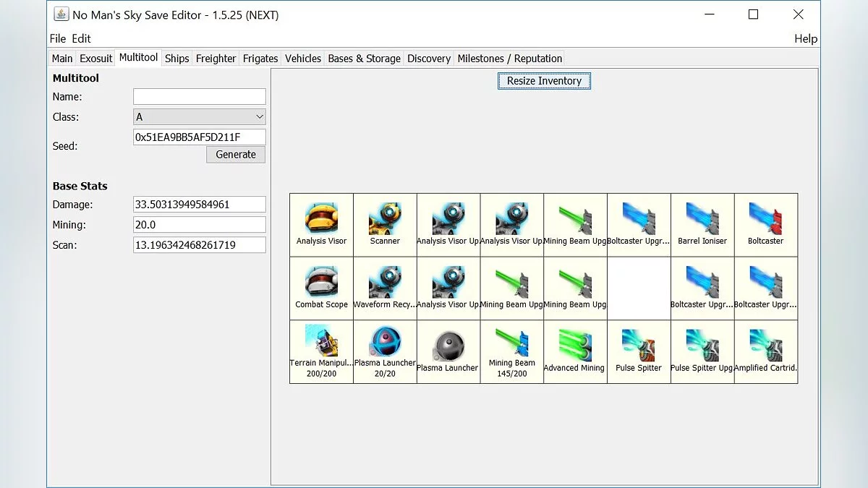Image resolution: width=868 pixels, height=488 pixels.
Task: Open the Help menu
Action: pyautogui.click(x=805, y=38)
